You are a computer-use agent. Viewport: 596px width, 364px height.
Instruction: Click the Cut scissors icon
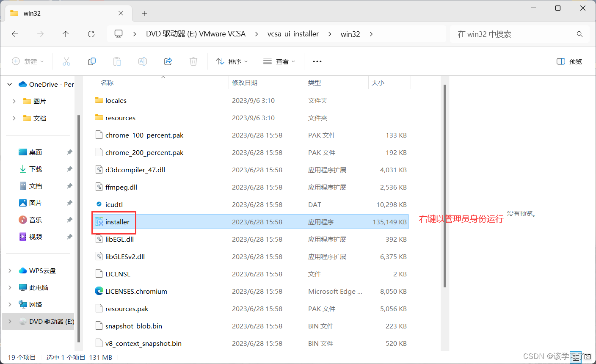coord(66,61)
